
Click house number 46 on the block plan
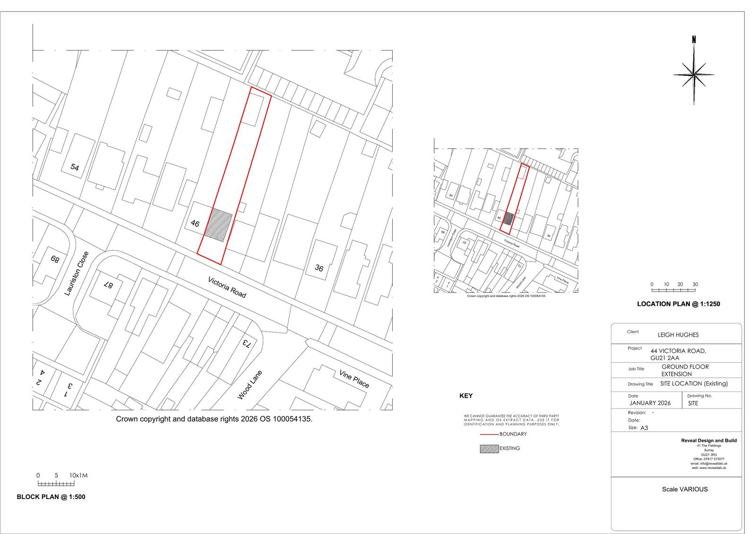click(195, 223)
